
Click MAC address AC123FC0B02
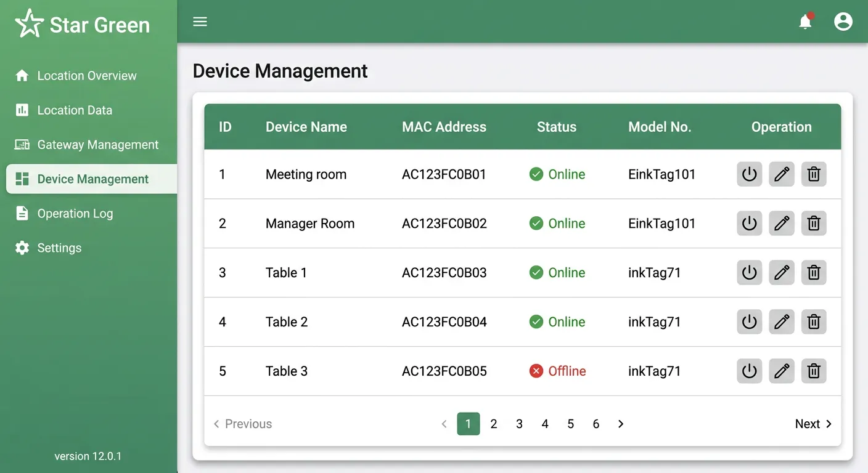444,224
